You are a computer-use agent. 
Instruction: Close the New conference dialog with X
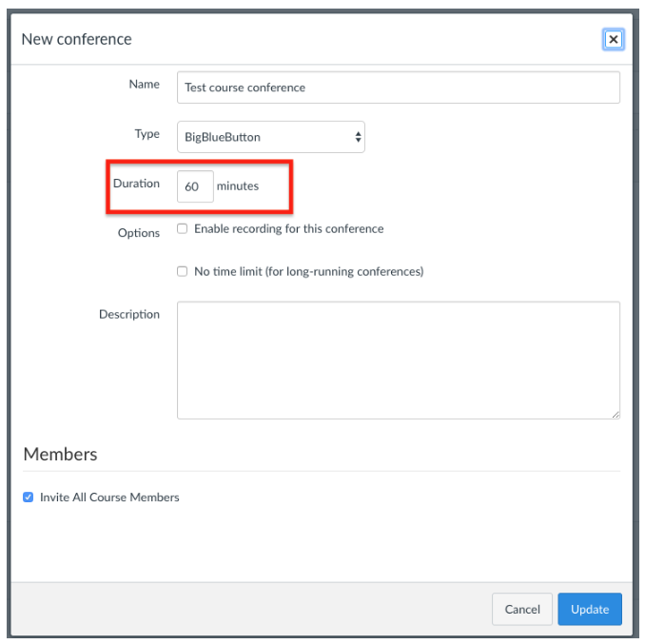pos(613,40)
